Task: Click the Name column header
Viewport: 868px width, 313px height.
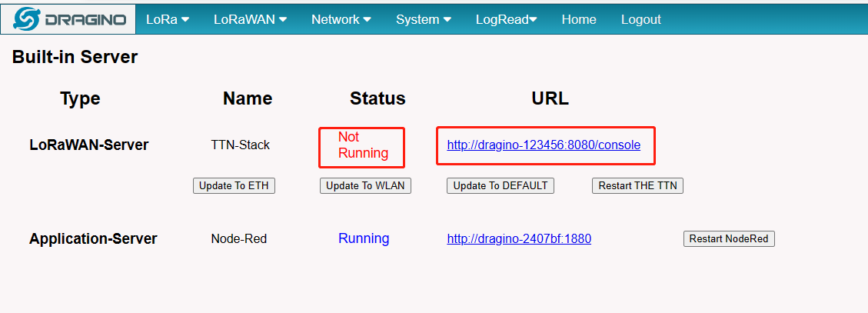Action: pos(248,98)
